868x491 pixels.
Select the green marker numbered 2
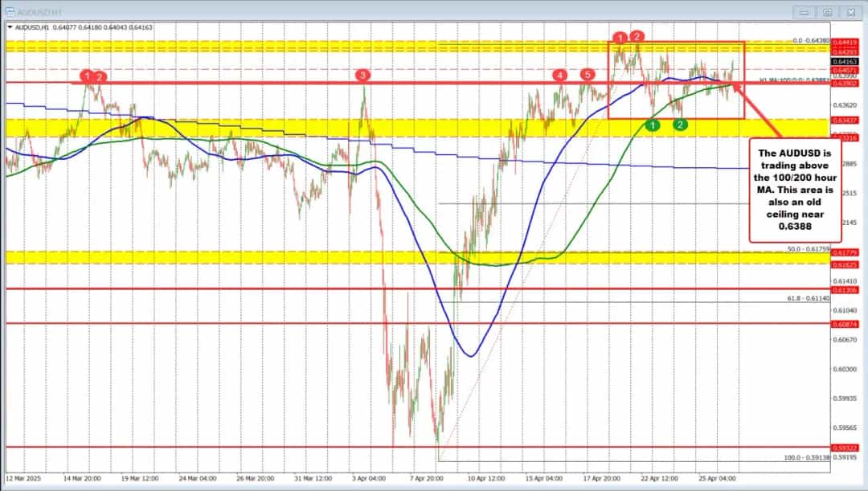(681, 125)
